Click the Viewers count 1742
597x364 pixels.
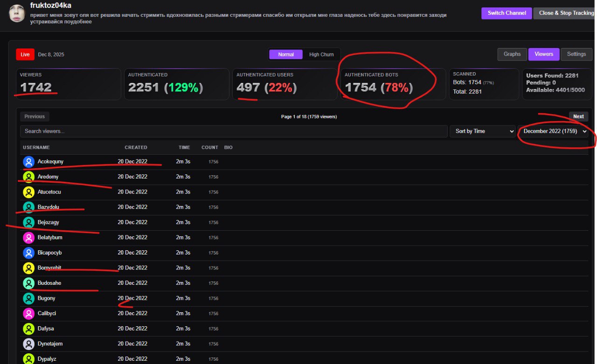click(36, 87)
